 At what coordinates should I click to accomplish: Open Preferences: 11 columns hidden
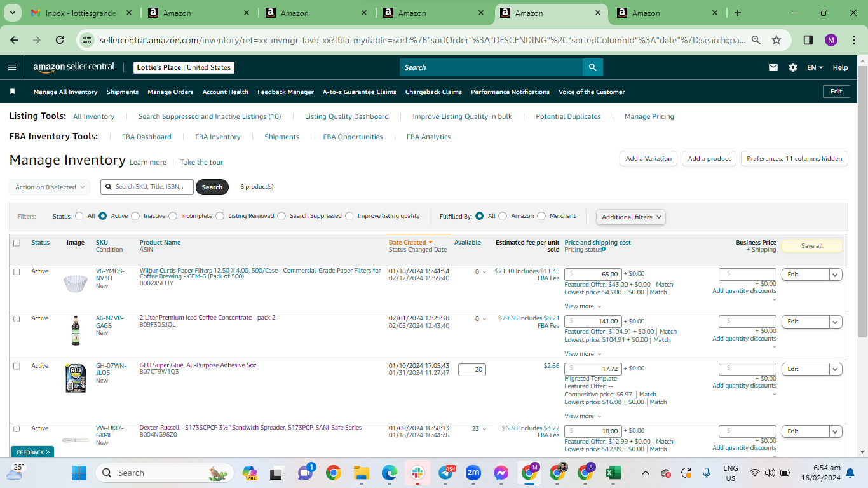[794, 159]
